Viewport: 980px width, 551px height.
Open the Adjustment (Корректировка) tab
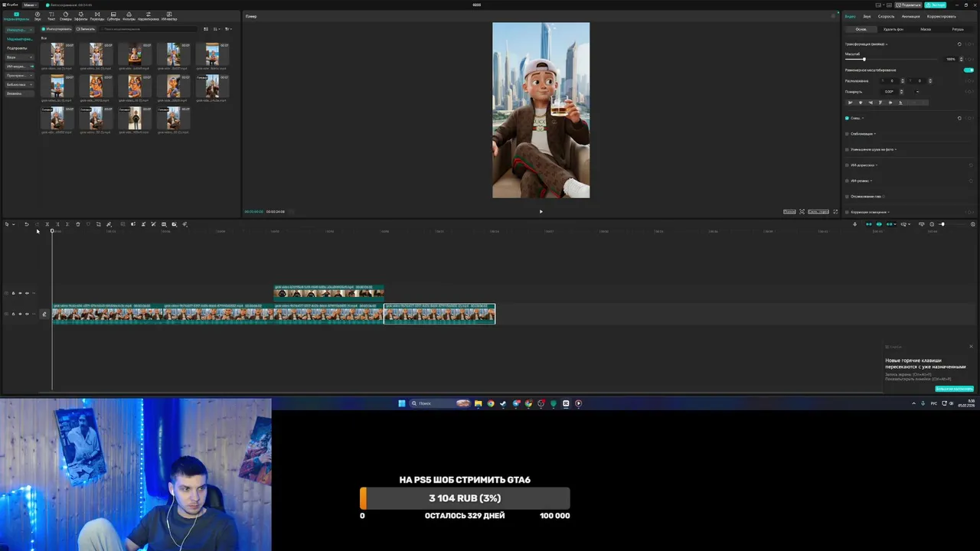click(x=149, y=16)
